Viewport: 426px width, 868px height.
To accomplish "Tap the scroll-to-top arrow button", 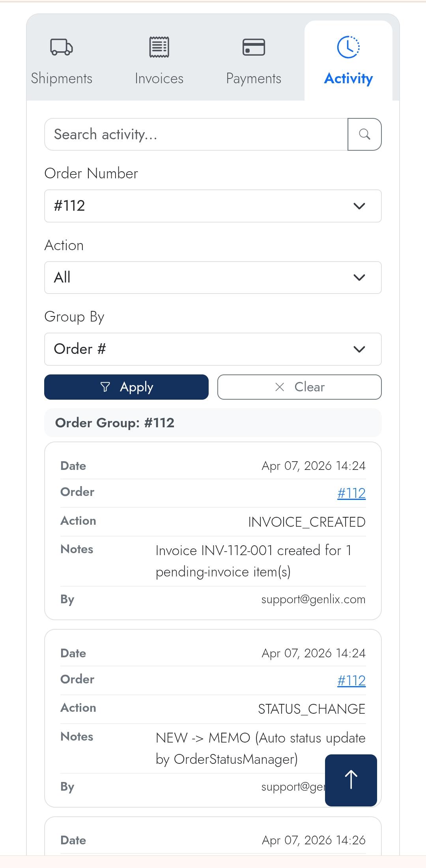I will pyautogui.click(x=351, y=780).
